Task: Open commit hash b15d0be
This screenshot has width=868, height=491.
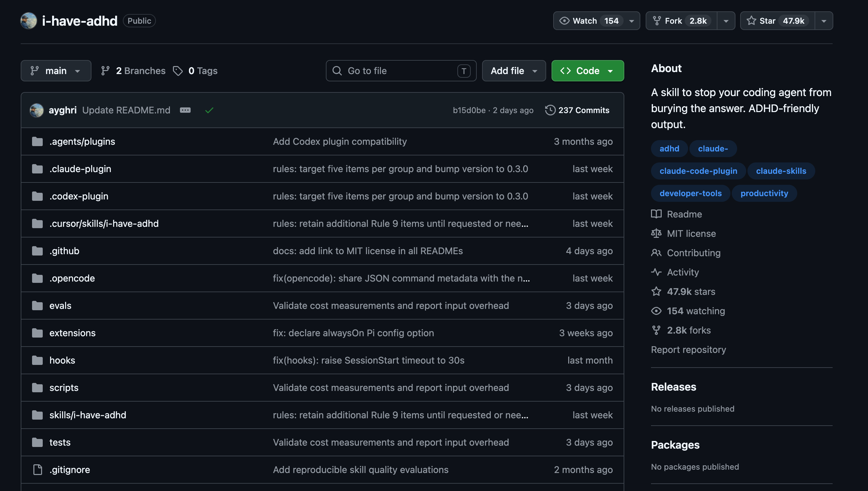Action: (x=469, y=110)
